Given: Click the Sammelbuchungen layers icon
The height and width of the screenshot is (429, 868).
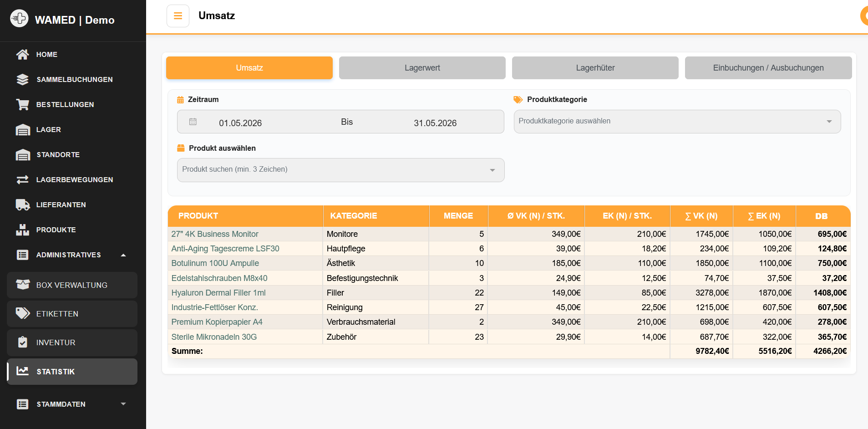Looking at the screenshot, I should [x=22, y=79].
